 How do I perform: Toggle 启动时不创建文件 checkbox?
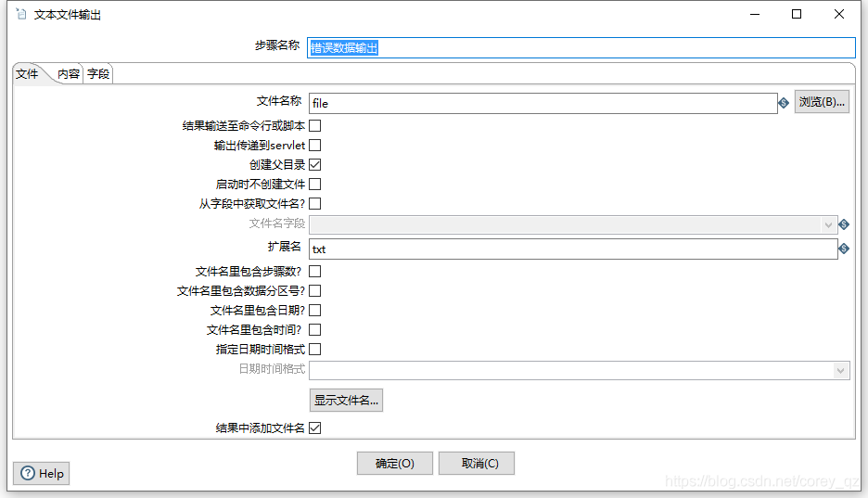click(x=315, y=185)
